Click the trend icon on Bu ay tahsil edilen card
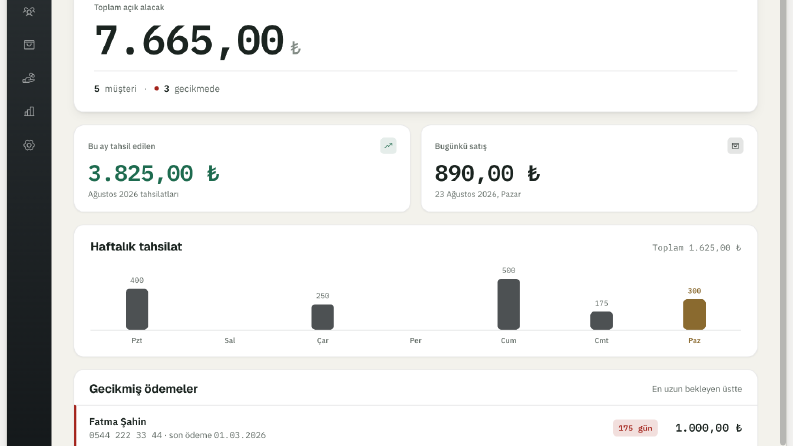 point(388,146)
